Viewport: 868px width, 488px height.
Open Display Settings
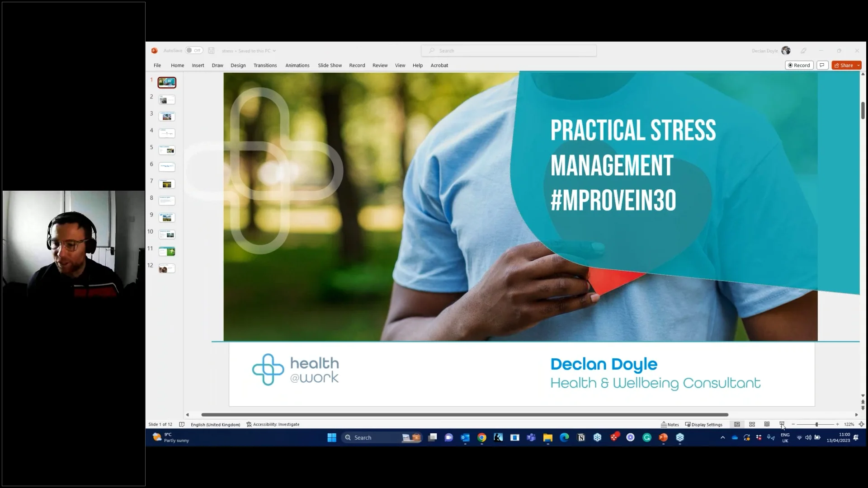704,424
